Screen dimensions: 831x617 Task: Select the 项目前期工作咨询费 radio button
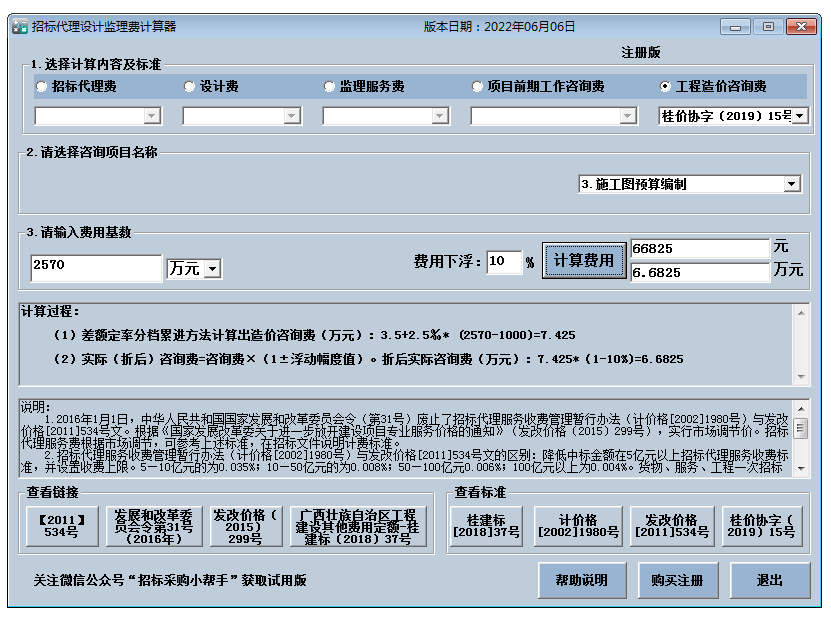(477, 85)
